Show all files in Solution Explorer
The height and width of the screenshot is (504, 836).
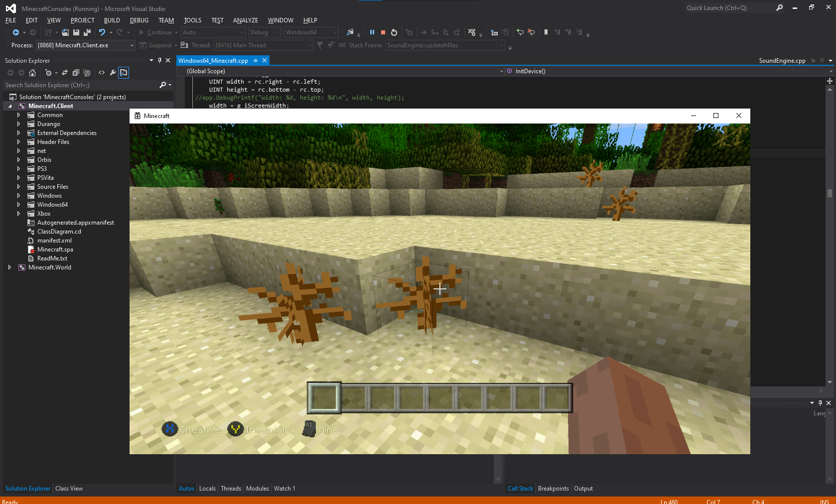[87, 73]
